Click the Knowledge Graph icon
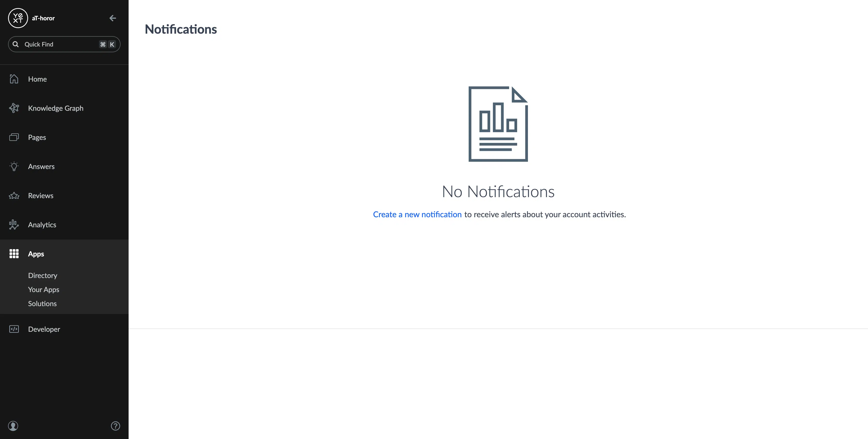This screenshot has width=868, height=439. click(14, 108)
